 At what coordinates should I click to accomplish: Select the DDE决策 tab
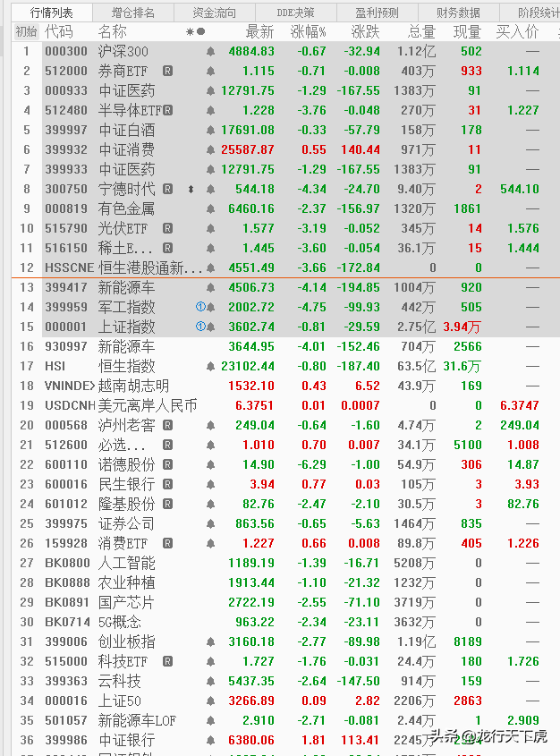[296, 13]
